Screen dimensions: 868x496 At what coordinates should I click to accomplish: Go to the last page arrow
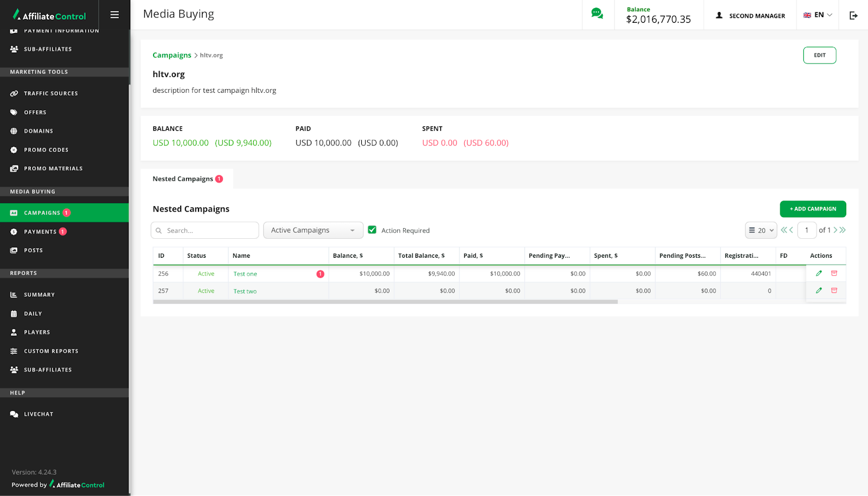coord(843,230)
